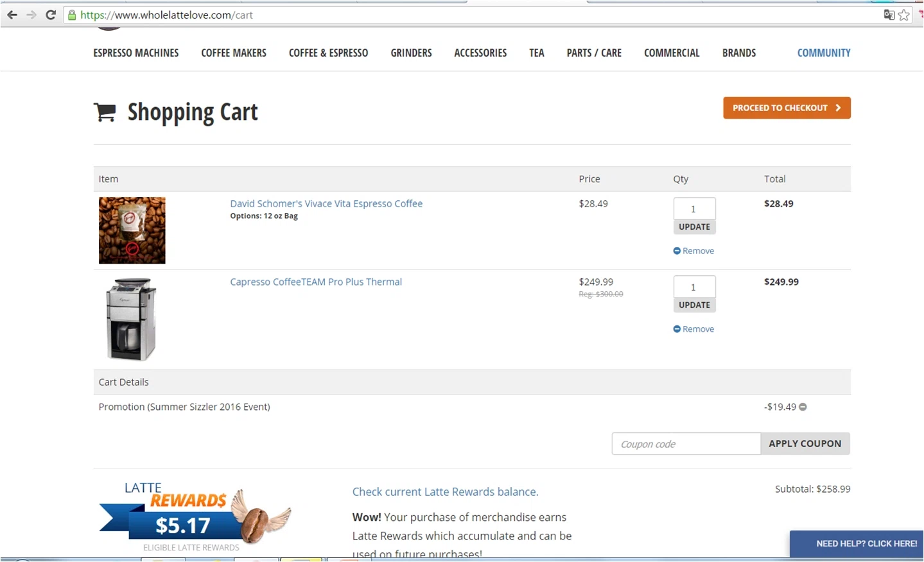924x562 pixels.
Task: Click the Capresso coffee maker thumbnail
Action: coord(132,319)
